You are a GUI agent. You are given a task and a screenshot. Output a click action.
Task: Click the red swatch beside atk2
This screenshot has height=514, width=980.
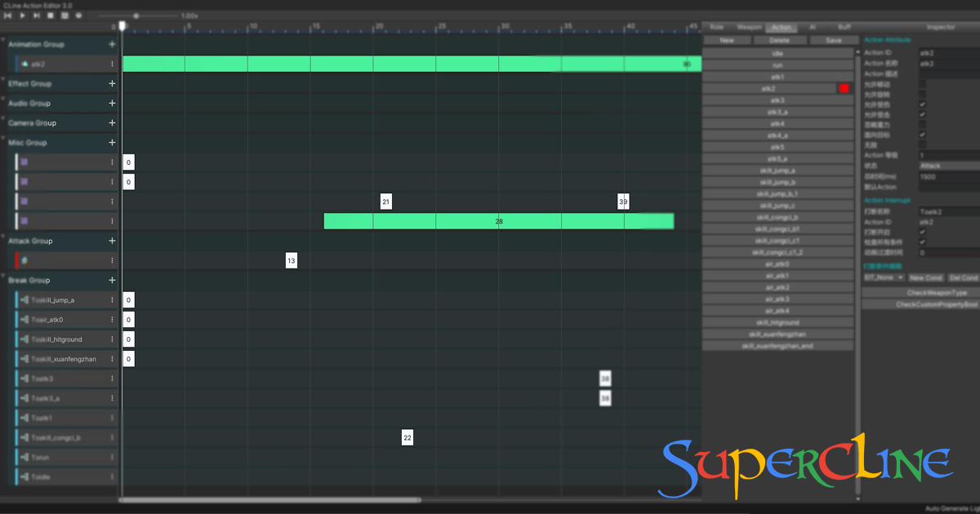844,88
